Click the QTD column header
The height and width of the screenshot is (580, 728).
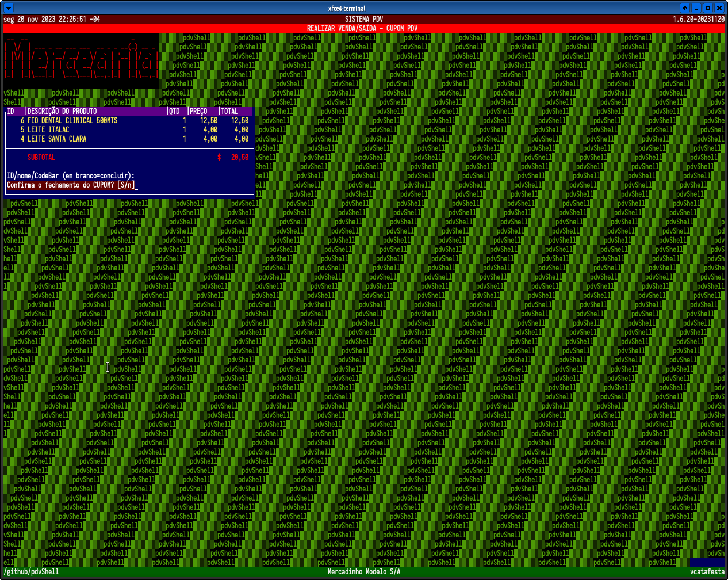tap(174, 111)
